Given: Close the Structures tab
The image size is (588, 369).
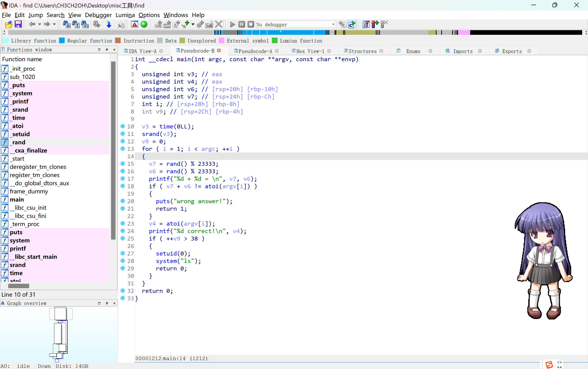Looking at the screenshot, I should coord(381,51).
